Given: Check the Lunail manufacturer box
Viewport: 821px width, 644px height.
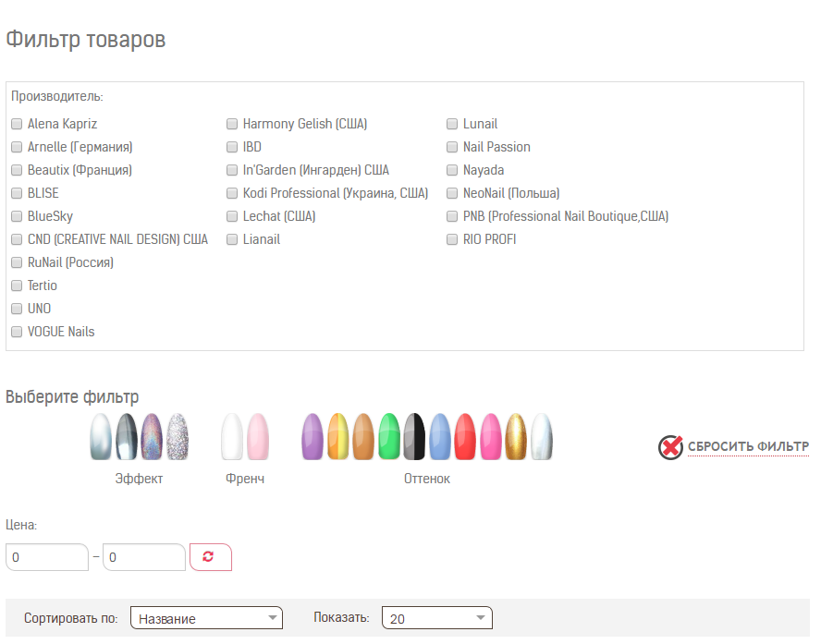Looking at the screenshot, I should pyautogui.click(x=452, y=124).
